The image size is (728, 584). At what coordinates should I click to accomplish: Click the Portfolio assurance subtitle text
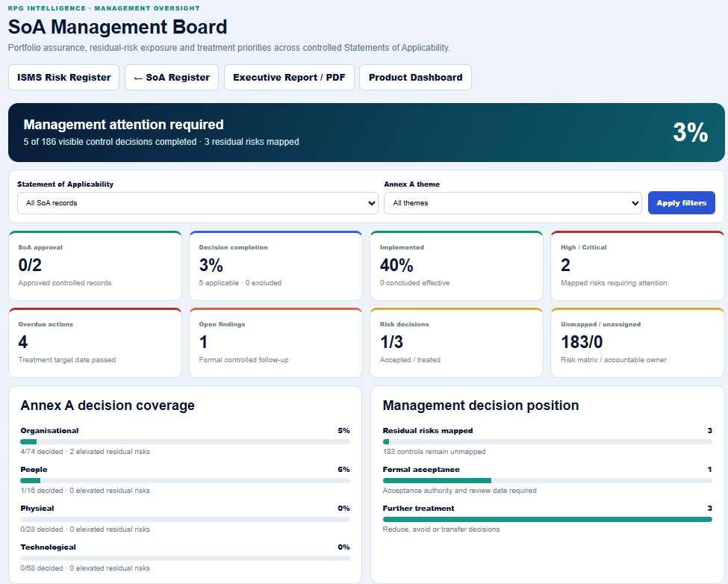pos(229,47)
